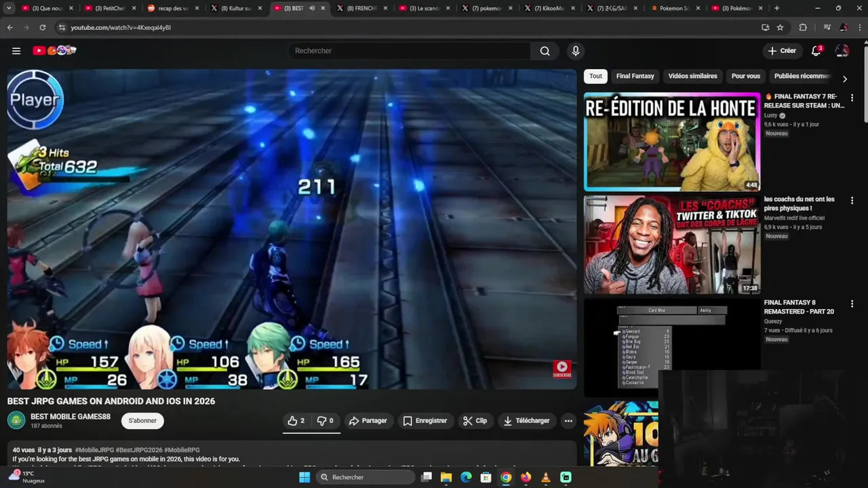This screenshot has height=488, width=868.
Task: Open Windows Start menu
Action: (304, 477)
